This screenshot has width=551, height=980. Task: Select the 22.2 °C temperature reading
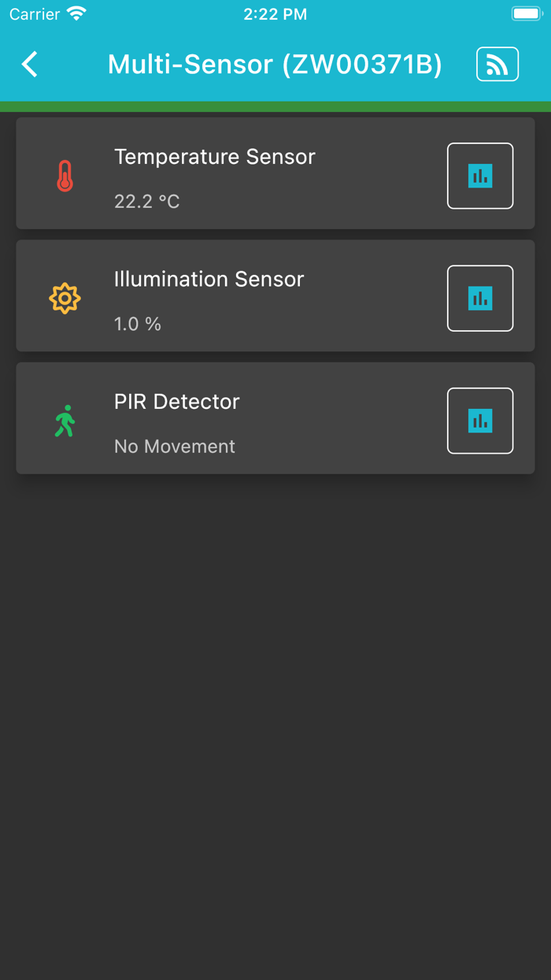(146, 201)
